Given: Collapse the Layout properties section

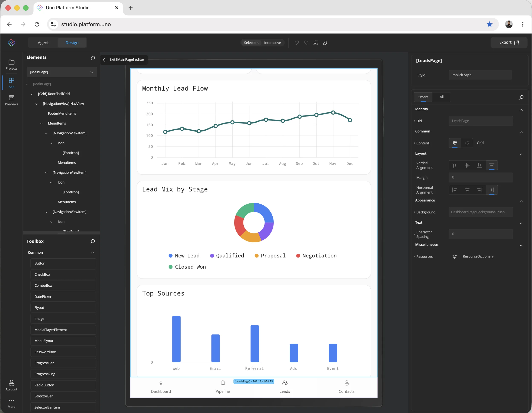Looking at the screenshot, I should [521, 154].
